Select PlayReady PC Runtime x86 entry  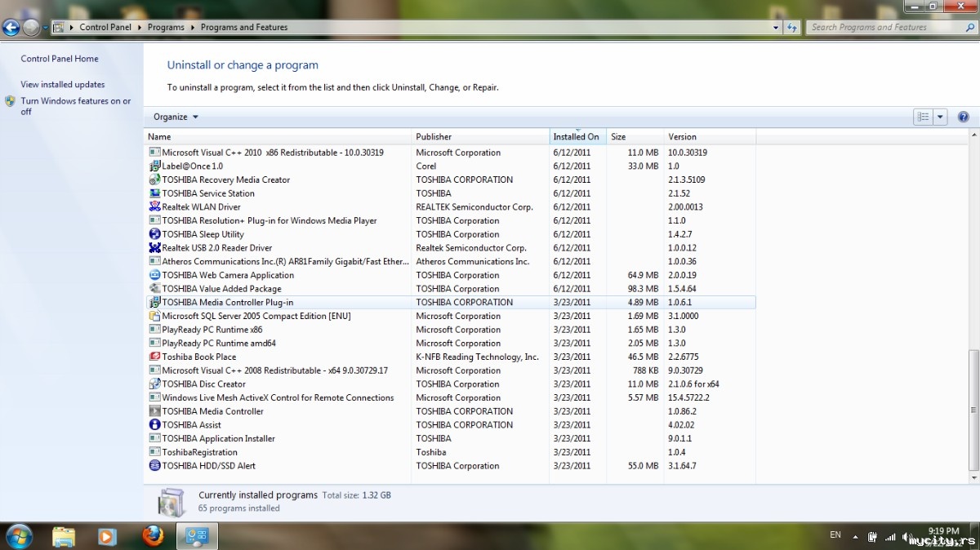click(x=450, y=330)
